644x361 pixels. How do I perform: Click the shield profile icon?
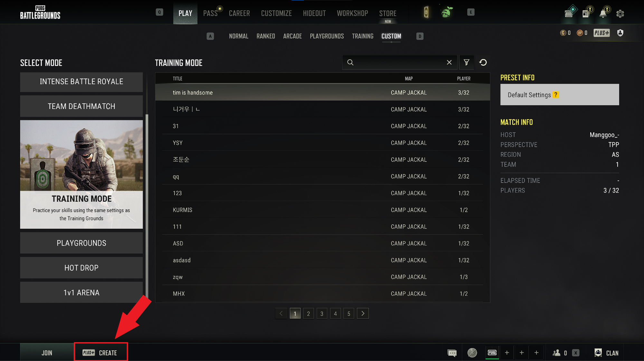620,33
